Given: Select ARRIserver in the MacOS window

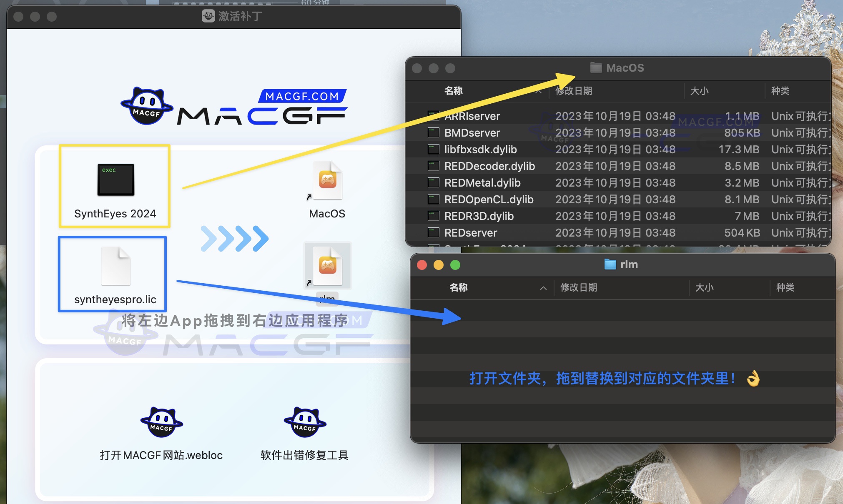Looking at the screenshot, I should tap(472, 116).
